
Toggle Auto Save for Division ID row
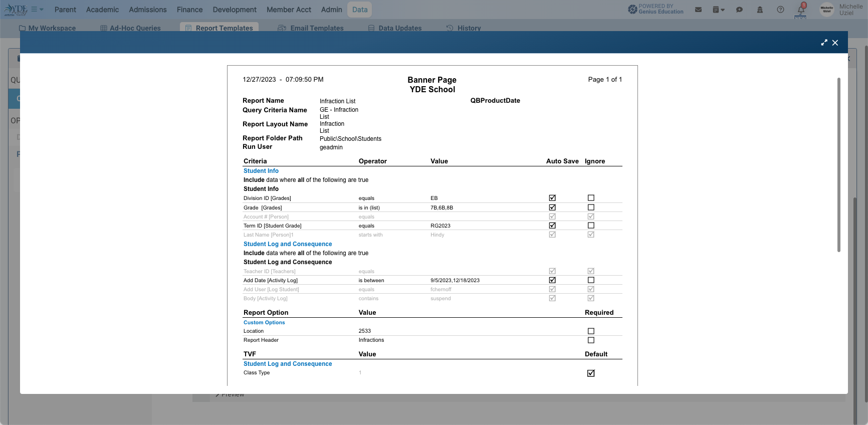[552, 198]
